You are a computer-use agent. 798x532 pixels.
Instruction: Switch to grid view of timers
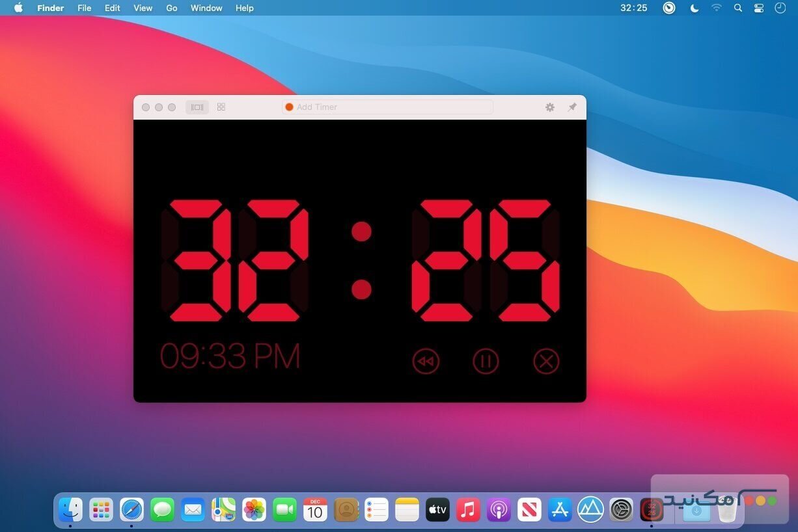tap(221, 107)
